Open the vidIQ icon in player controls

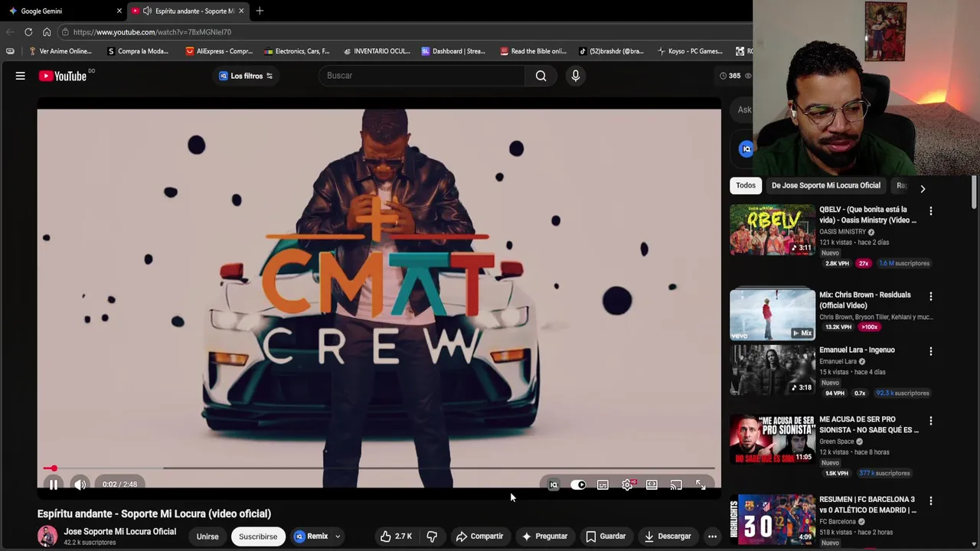(x=554, y=485)
